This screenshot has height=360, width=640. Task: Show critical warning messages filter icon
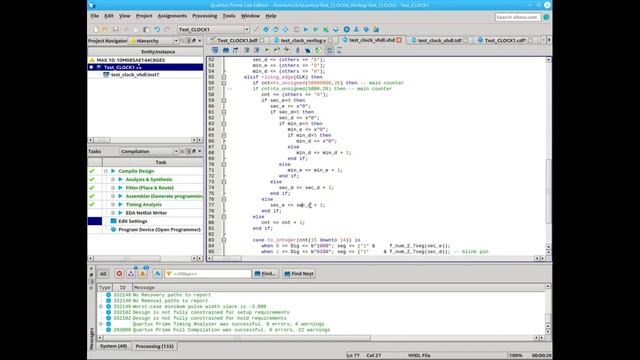coord(131,273)
